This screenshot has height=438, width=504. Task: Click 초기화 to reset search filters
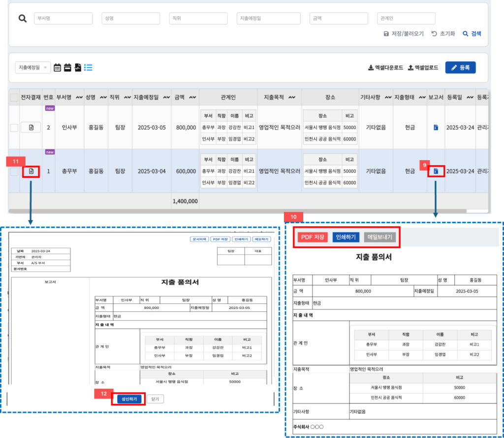click(443, 34)
